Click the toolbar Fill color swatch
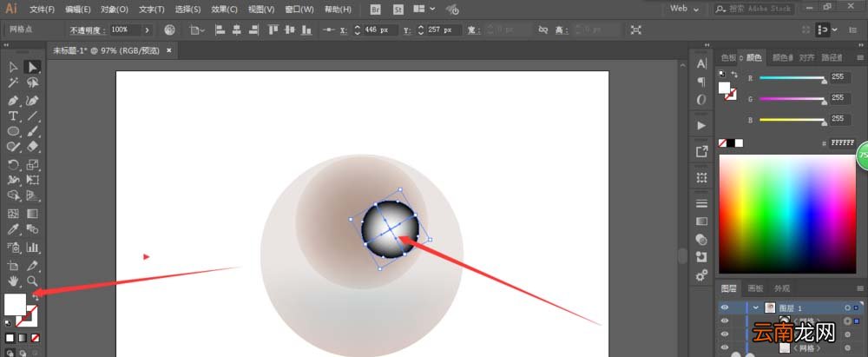This screenshot has height=357, width=868. tap(15, 304)
